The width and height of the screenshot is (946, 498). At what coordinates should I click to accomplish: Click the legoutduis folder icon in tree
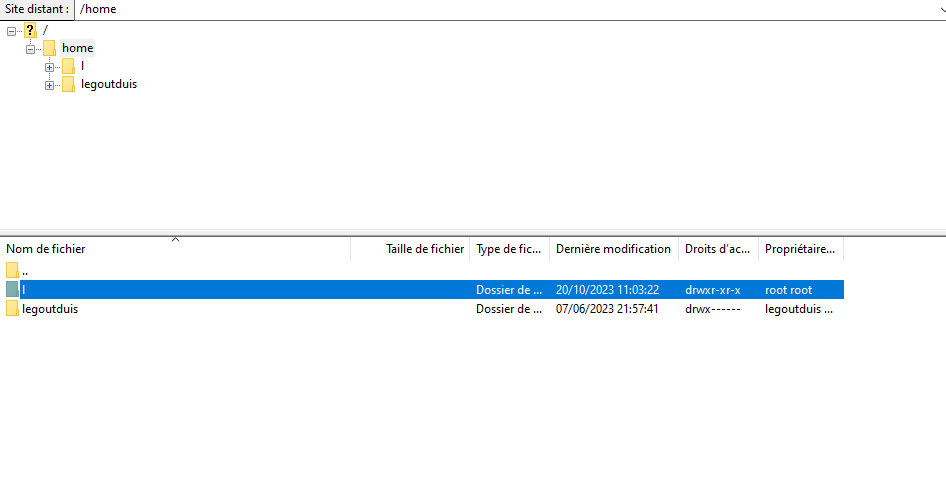coord(69,85)
